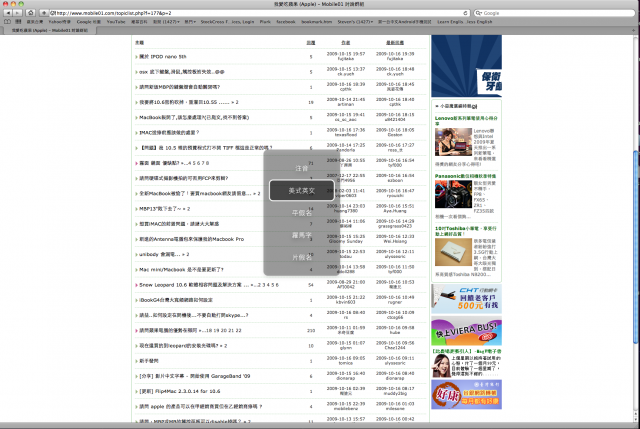Sort by the last-reply column header
The height and width of the screenshot is (429, 640).
[x=395, y=42]
